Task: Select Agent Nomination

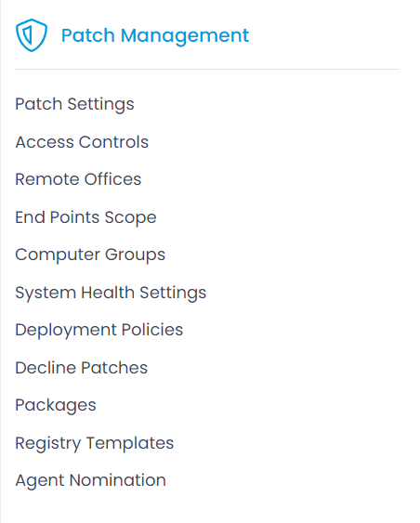Action: 90,481
